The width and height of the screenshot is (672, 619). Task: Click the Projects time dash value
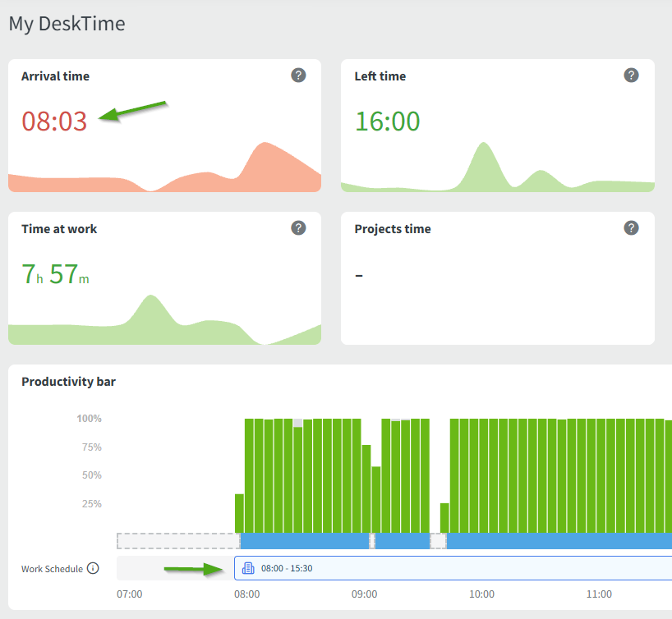(359, 275)
